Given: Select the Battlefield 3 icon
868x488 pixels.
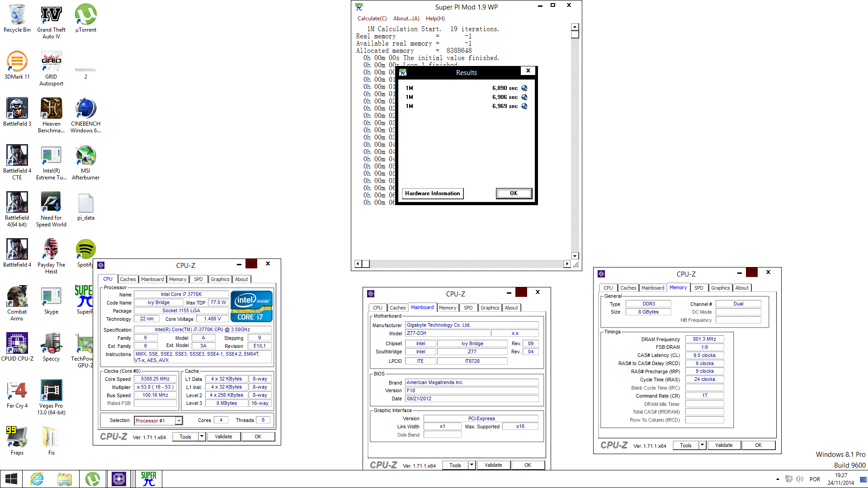Looking at the screenshot, I should click(17, 112).
